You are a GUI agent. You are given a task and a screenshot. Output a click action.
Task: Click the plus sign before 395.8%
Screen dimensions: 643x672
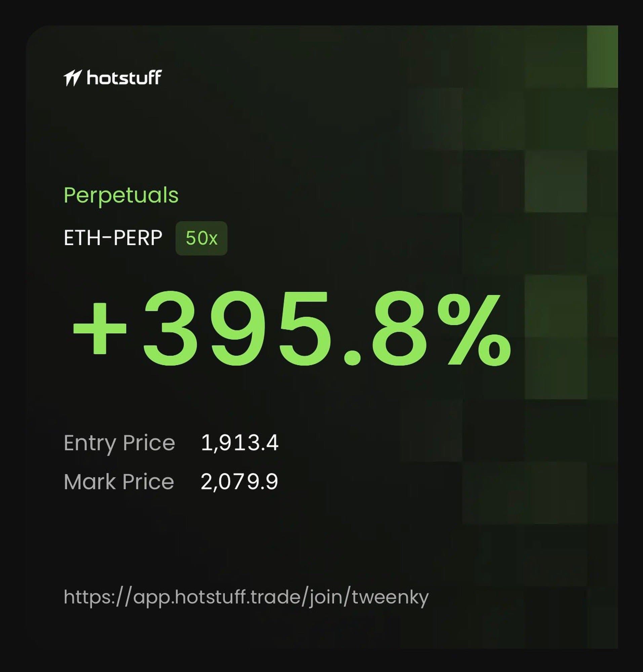tap(99, 329)
